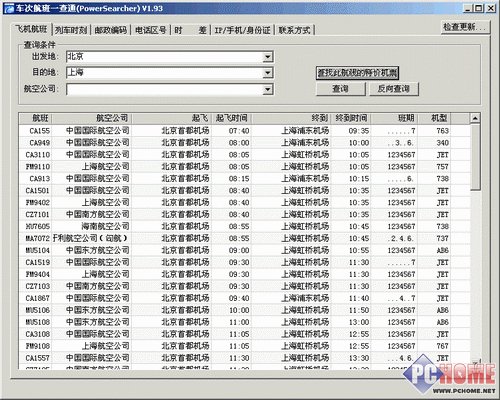Click the vertical scrollbar thumb of flight list
This screenshot has width=500, height=400.
[x=475, y=157]
